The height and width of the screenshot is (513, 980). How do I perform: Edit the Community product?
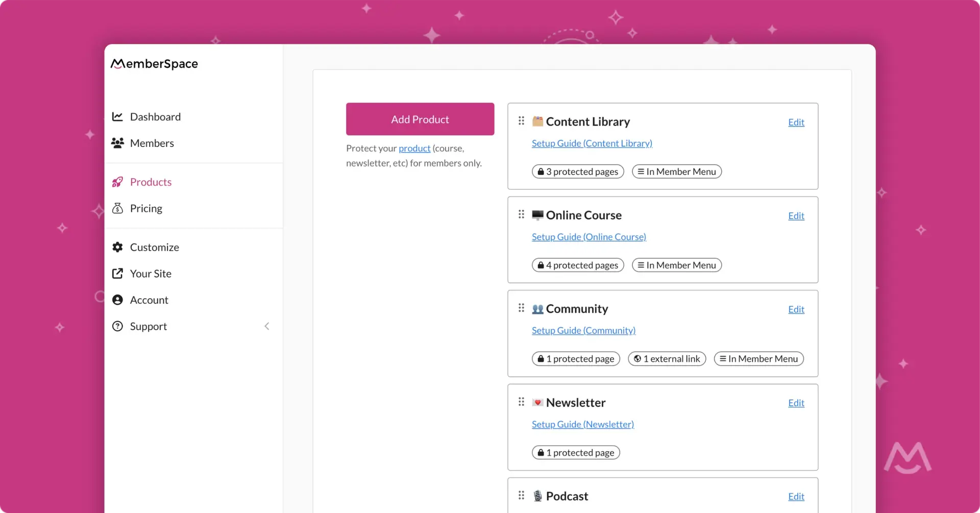coord(796,309)
